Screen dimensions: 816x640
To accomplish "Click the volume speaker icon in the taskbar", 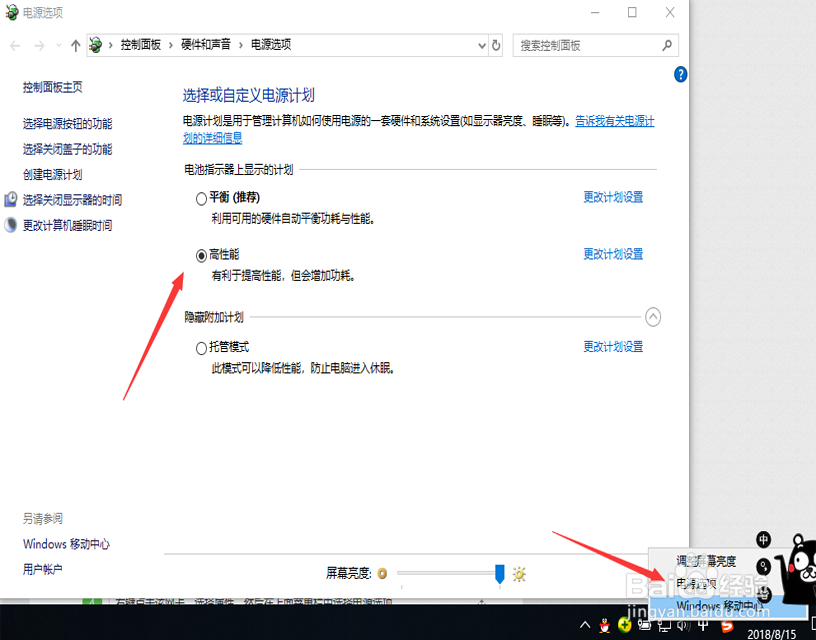I will pyautogui.click(x=684, y=626).
